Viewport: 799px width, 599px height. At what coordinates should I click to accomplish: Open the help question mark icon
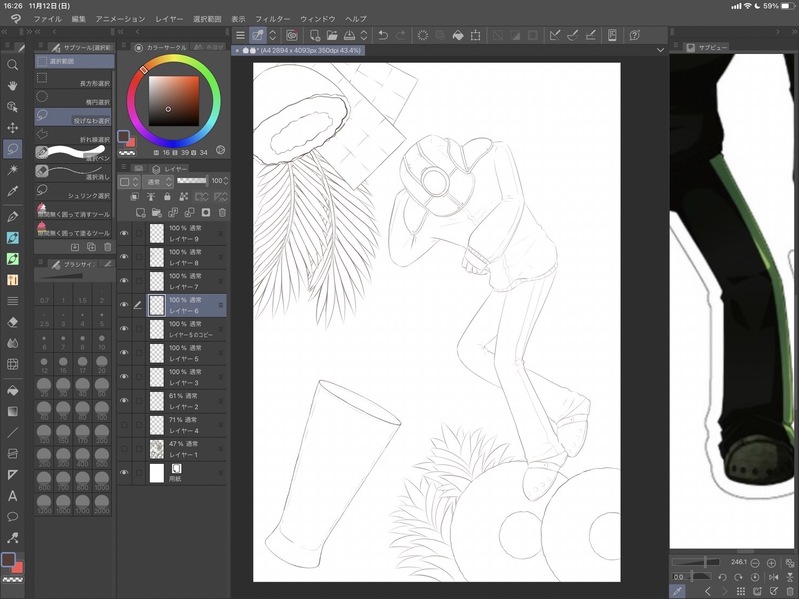(634, 35)
